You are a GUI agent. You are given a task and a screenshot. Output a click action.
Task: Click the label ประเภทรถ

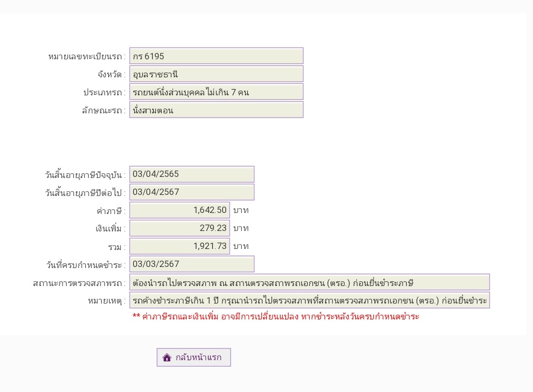coord(104,93)
